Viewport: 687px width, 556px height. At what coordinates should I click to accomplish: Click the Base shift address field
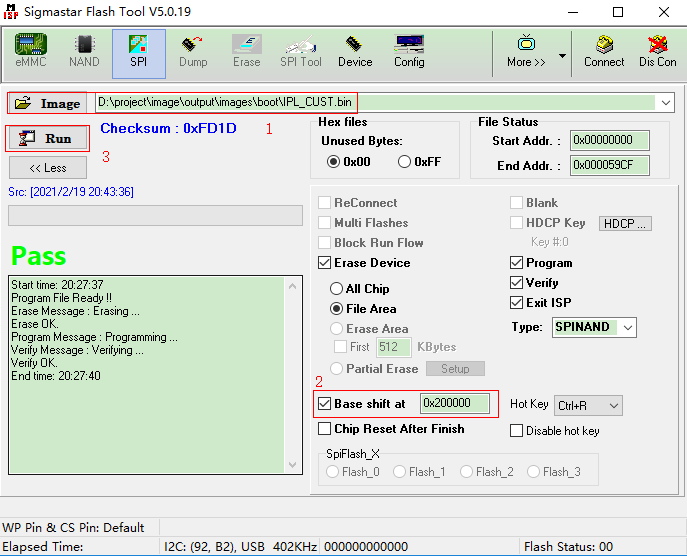(x=454, y=403)
